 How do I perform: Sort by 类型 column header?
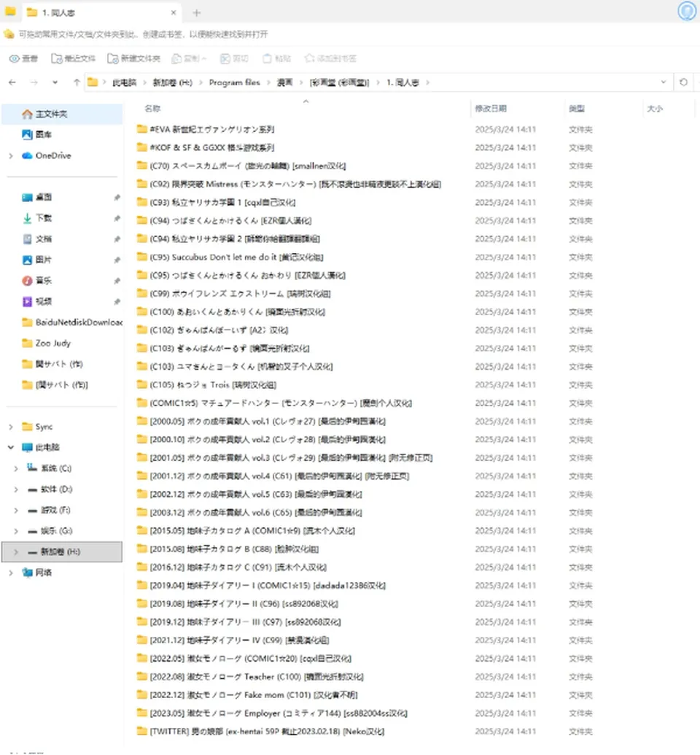coord(576,109)
